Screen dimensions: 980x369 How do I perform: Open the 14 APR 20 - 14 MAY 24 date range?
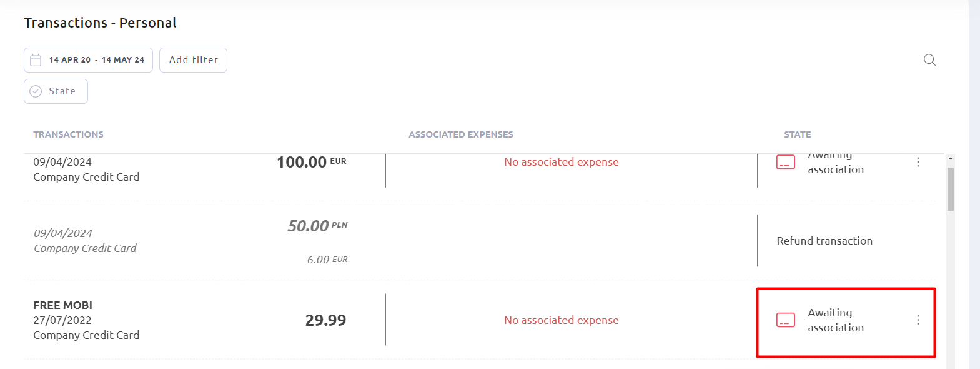pyautogui.click(x=88, y=60)
